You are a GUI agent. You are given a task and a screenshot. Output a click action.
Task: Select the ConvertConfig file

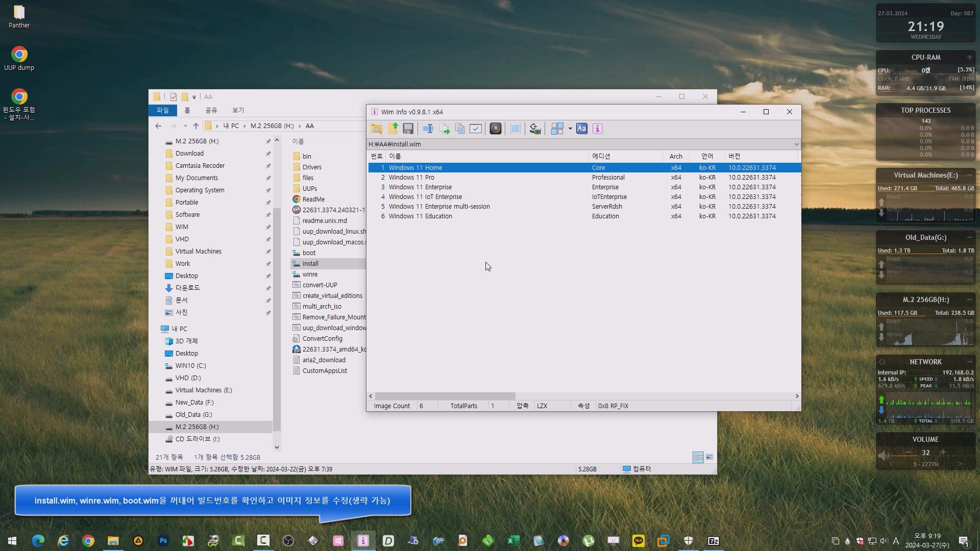(323, 339)
